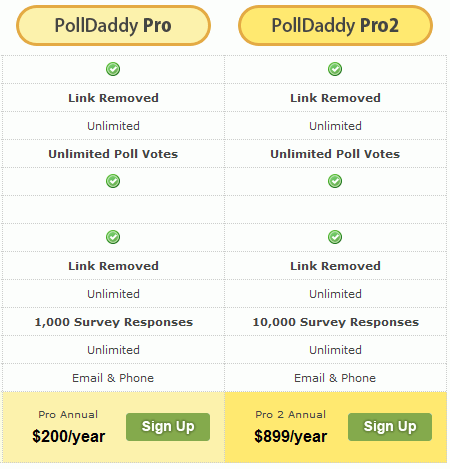
Task: Select the PollDaddy Pro2 plan header
Action: 335,25
